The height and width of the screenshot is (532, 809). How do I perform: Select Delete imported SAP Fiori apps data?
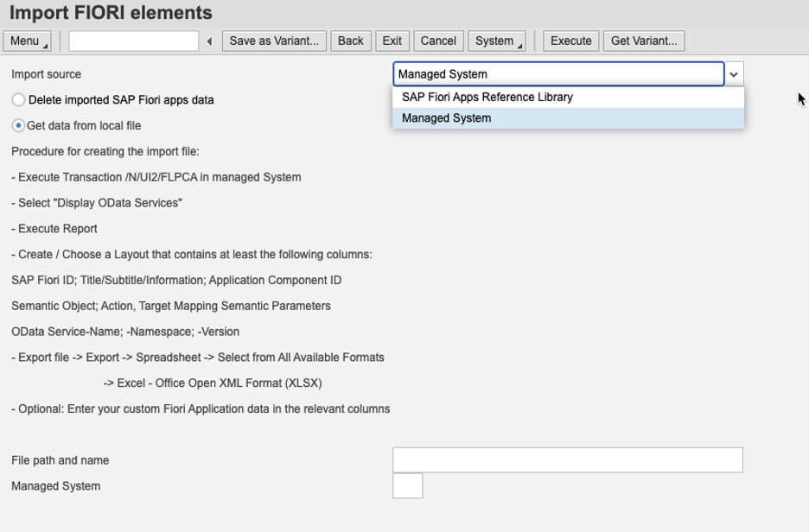(x=18, y=100)
